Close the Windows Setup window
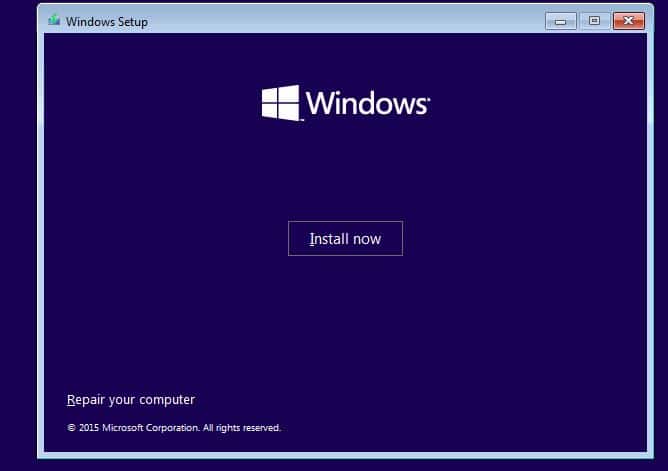 pyautogui.click(x=628, y=20)
